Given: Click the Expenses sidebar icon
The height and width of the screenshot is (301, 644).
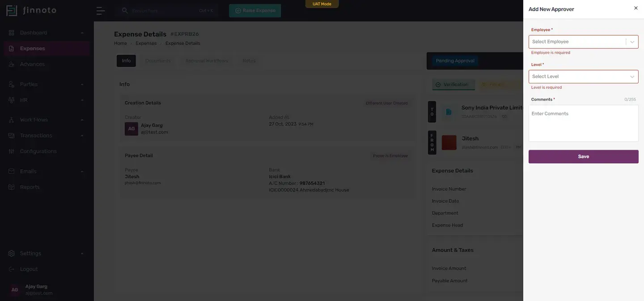Looking at the screenshot, I should 12,48.
